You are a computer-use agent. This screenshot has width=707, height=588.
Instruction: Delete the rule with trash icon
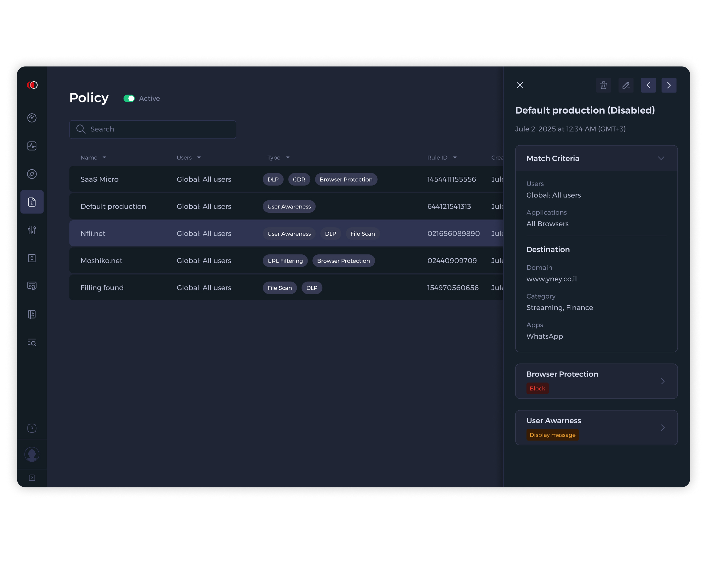[604, 85]
